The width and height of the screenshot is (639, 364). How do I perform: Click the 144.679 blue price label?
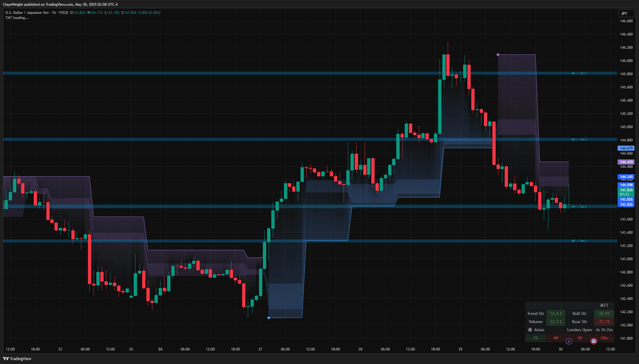[x=626, y=148]
